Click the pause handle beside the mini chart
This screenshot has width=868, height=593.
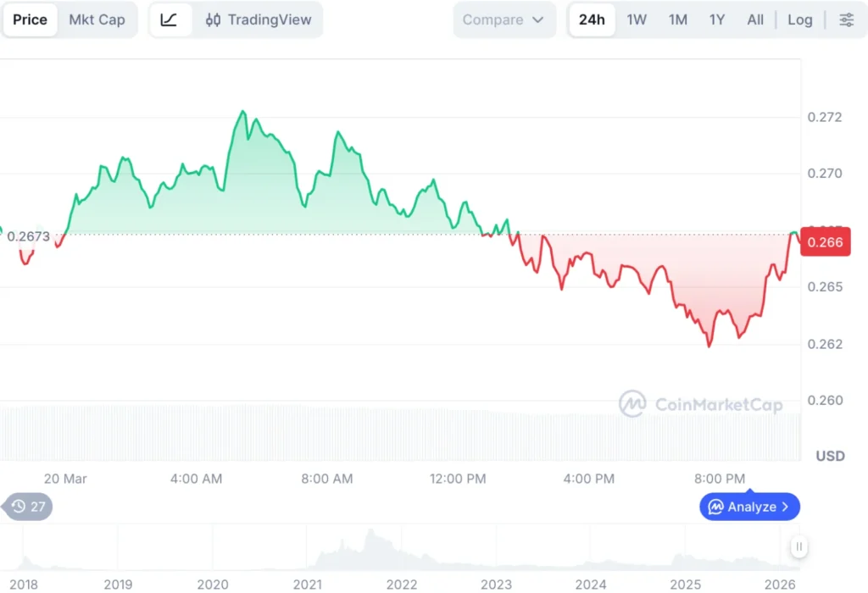pyautogui.click(x=798, y=548)
